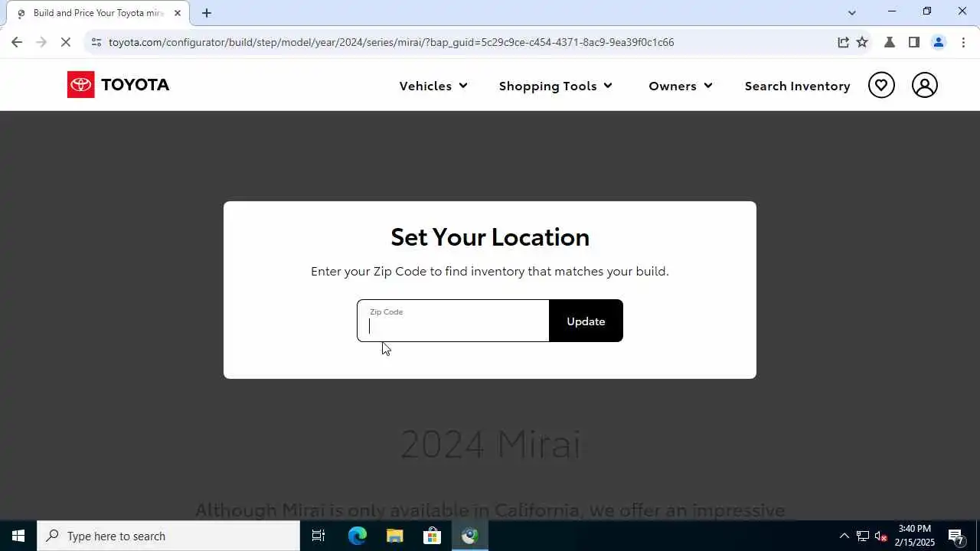Viewport: 980px width, 551px height.
Task: Open tab search dropdown arrow
Action: pyautogui.click(x=852, y=12)
